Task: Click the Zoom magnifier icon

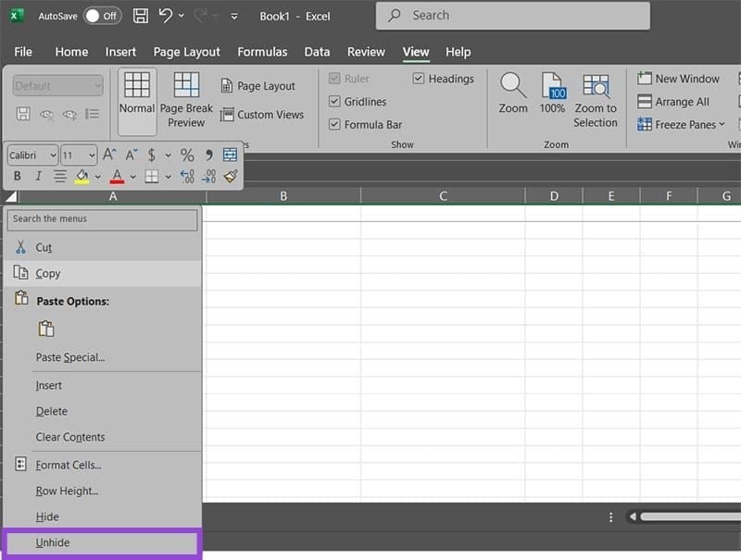Action: click(513, 87)
